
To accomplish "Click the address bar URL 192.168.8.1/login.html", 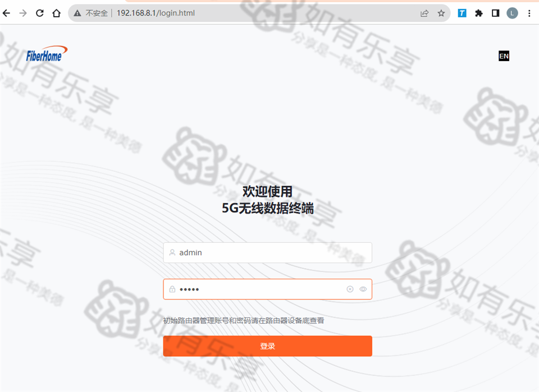I will (156, 13).
